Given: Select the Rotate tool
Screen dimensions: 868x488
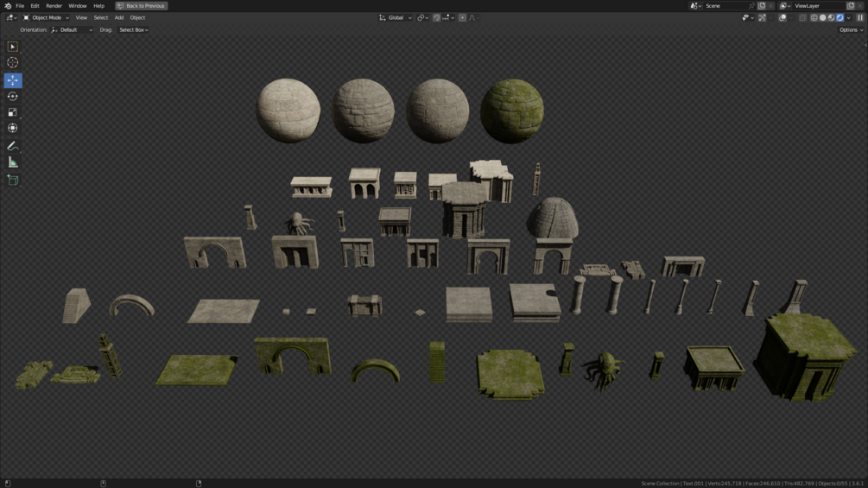Looking at the screenshot, I should (x=13, y=96).
